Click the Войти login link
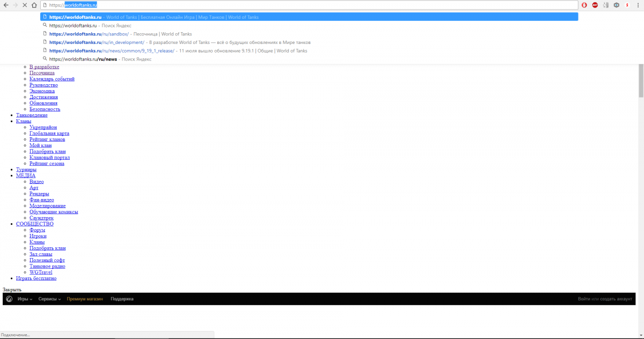The image size is (644, 339). 584,299
